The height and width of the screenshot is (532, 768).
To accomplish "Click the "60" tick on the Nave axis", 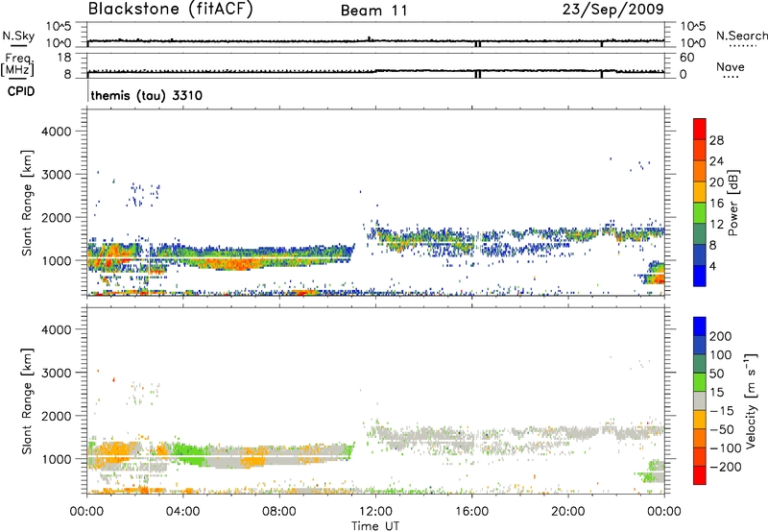I will pos(686,58).
